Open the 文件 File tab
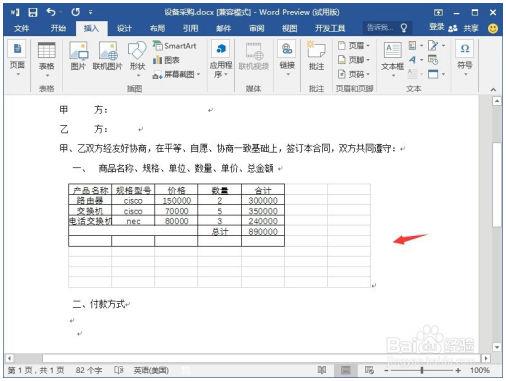 coord(22,28)
